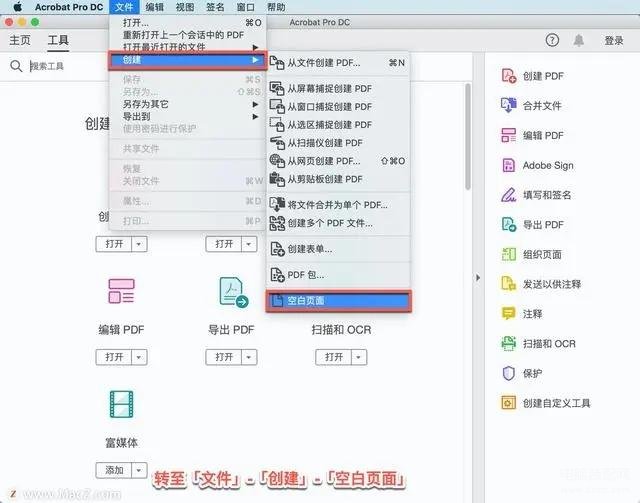The width and height of the screenshot is (640, 503).
Task: Click the search magnifier icon
Action: (16, 66)
